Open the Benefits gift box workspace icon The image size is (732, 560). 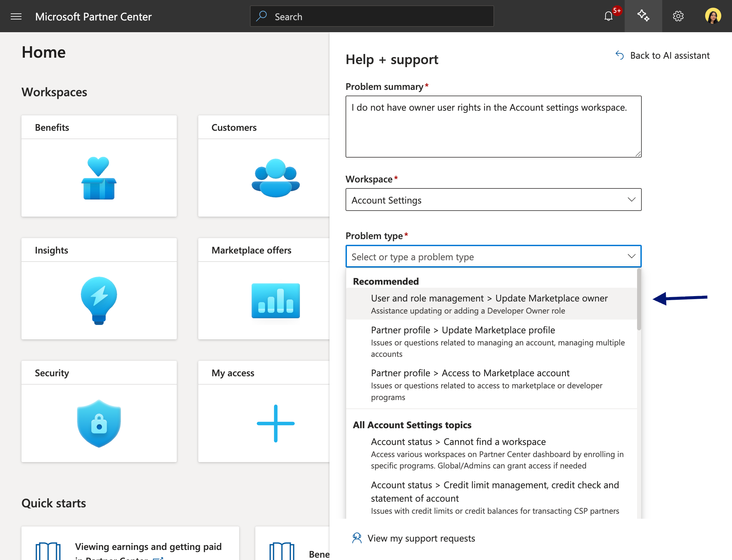(99, 178)
